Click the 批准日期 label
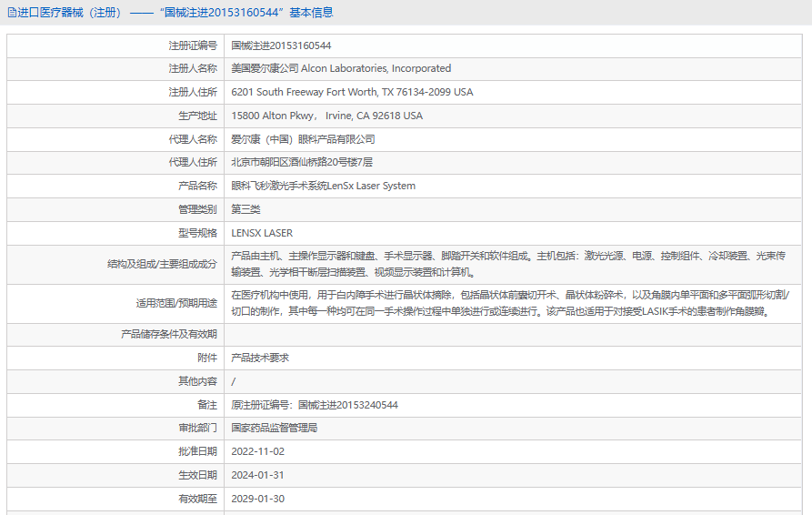The height and width of the screenshot is (515, 812). 198,452
